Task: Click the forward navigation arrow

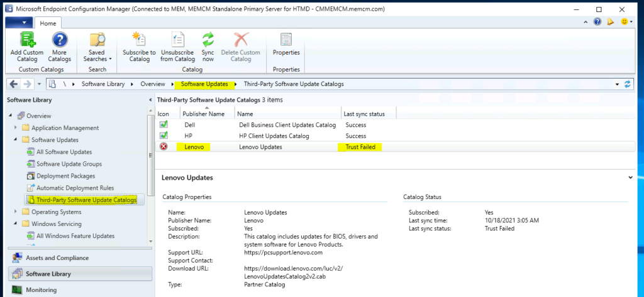Action: [x=27, y=84]
